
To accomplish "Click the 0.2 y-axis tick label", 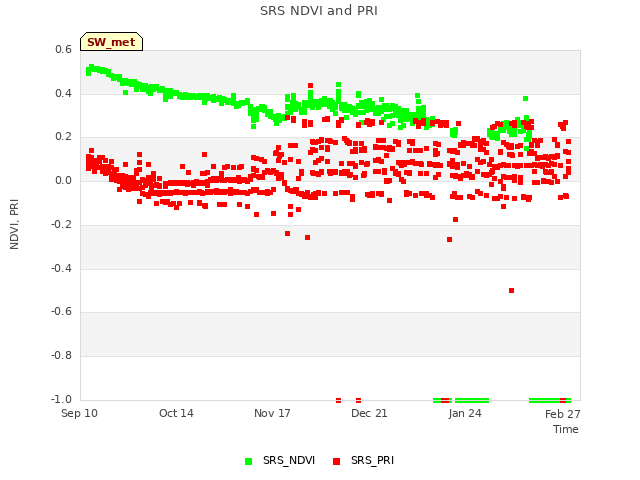I will 64,137.
